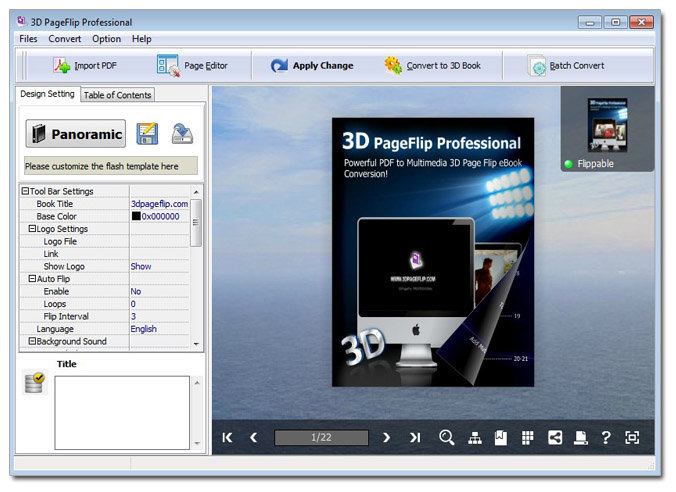Click the settings list scrollbar thumb

(196, 222)
